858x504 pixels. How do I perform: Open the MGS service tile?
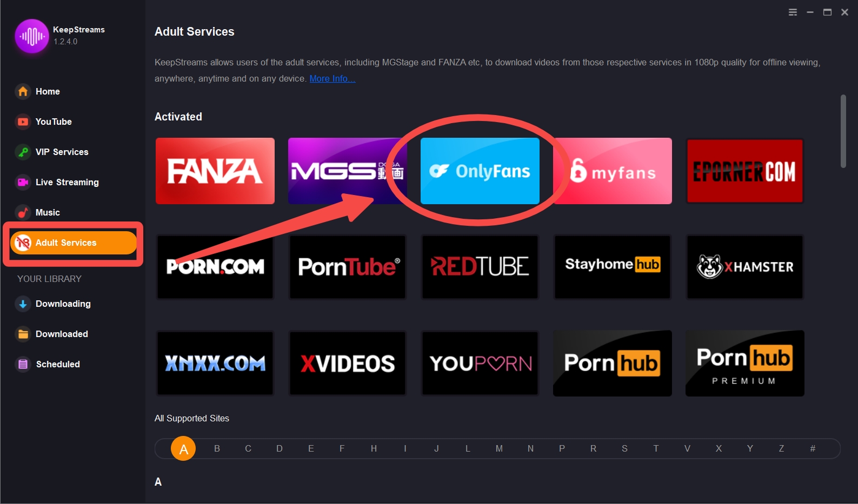pyautogui.click(x=348, y=171)
